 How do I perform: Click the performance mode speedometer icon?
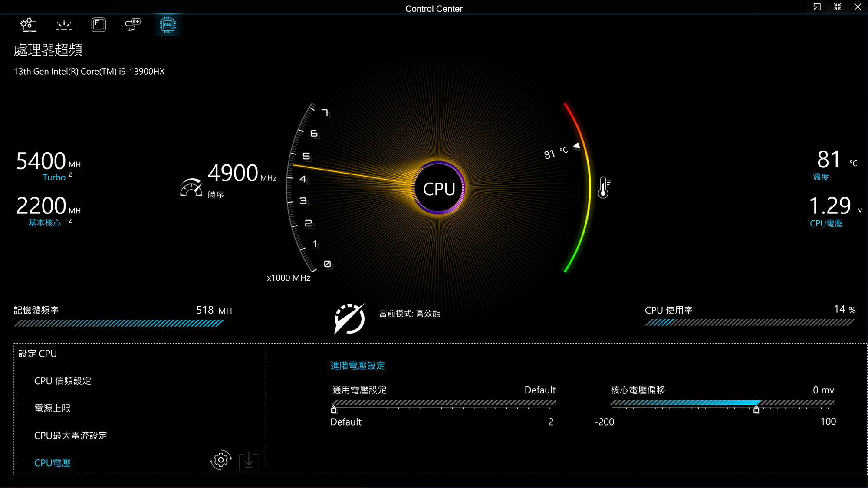[349, 319]
